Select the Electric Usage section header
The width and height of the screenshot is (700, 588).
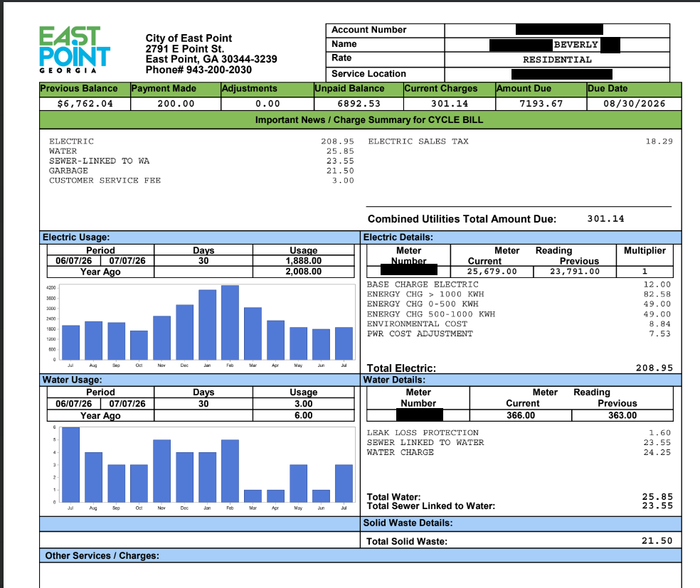click(200, 237)
